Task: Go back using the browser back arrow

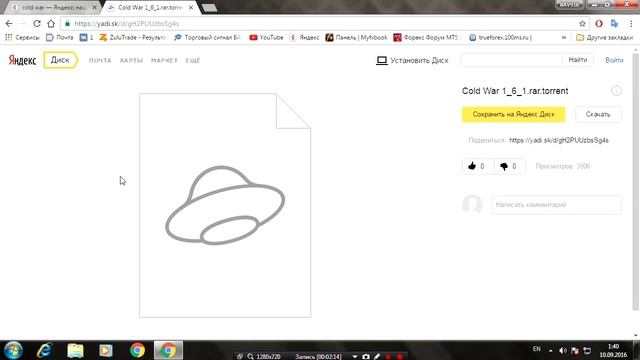Action: point(9,24)
